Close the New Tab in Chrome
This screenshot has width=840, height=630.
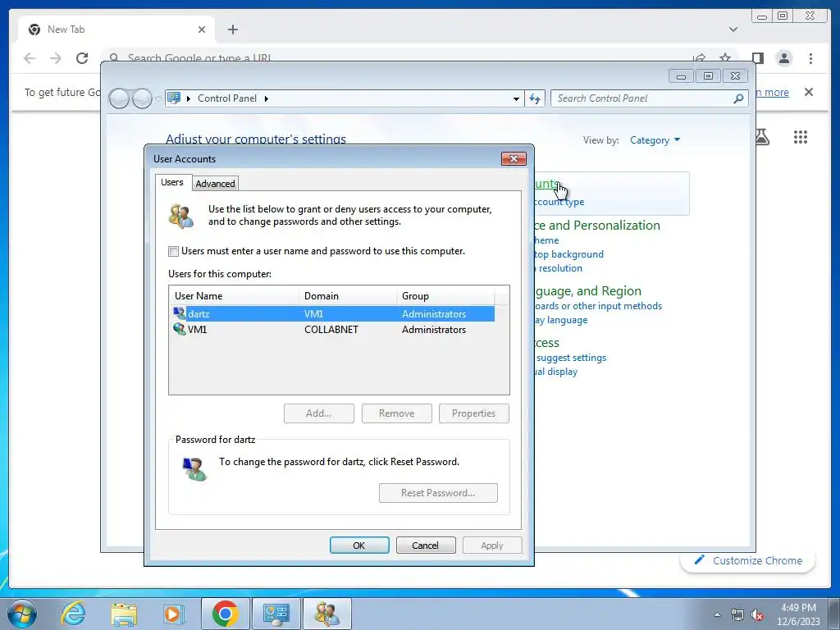tap(202, 30)
